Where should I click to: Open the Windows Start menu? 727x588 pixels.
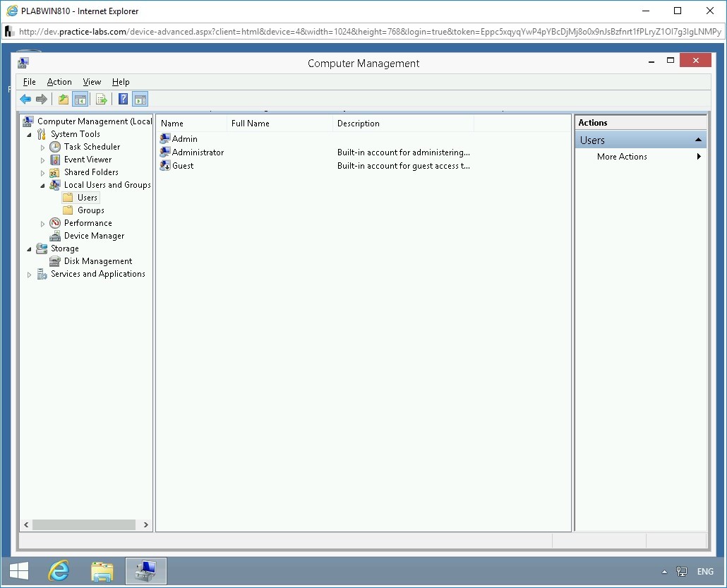click(x=19, y=570)
